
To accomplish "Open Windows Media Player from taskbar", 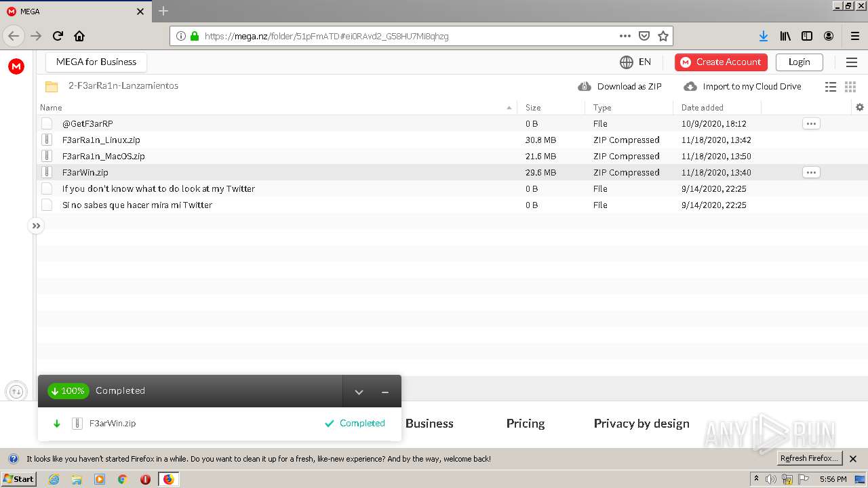I will pos(100,479).
